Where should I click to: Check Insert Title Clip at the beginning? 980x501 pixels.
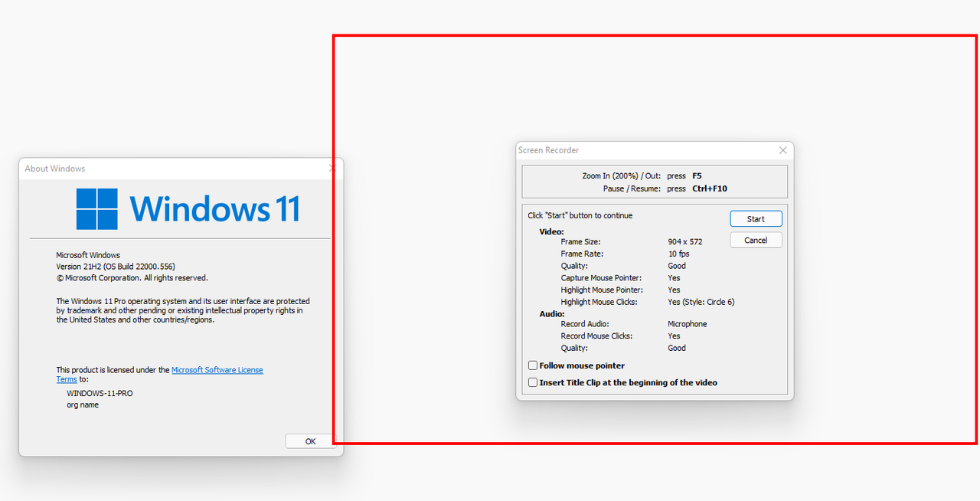533,383
